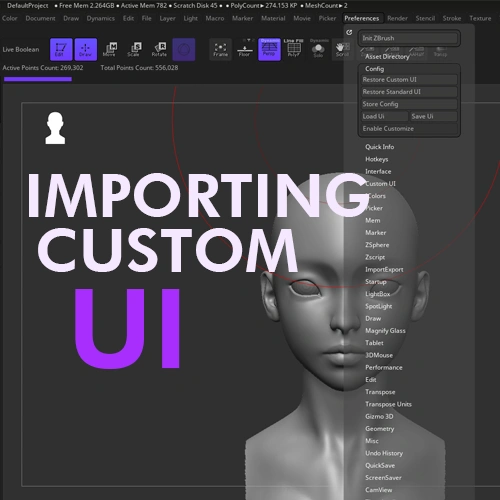500x500 pixels.
Task: Click the refresh arrow icon in Preferences palette
Action: (349, 32)
